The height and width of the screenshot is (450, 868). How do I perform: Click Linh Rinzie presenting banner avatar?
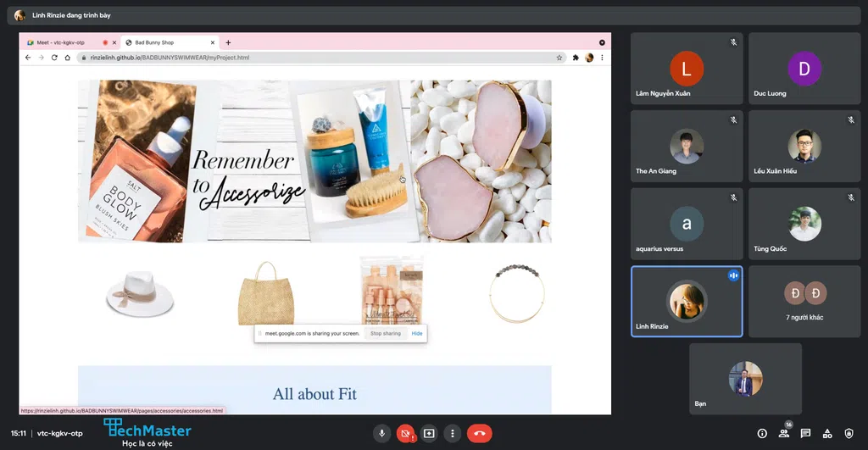(x=19, y=15)
